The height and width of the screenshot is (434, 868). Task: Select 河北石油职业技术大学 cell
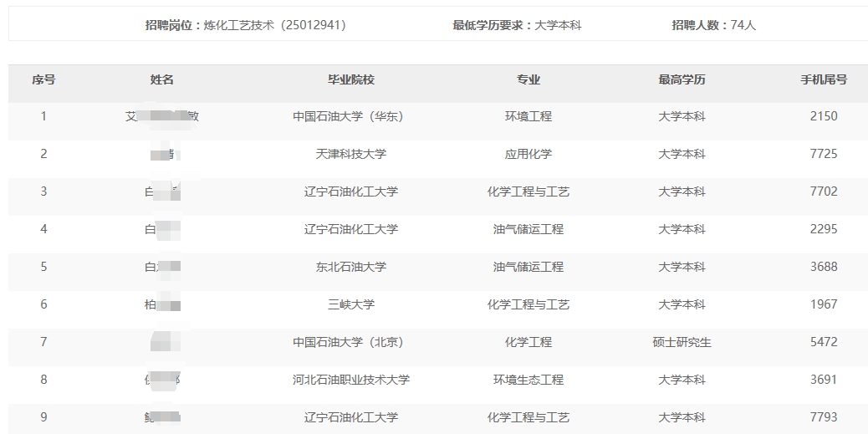pyautogui.click(x=351, y=380)
